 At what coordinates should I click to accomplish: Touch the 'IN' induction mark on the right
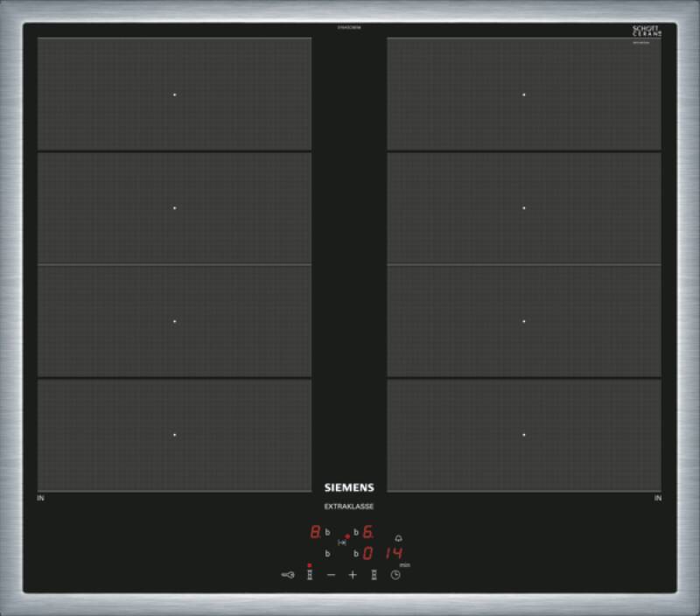click(658, 498)
